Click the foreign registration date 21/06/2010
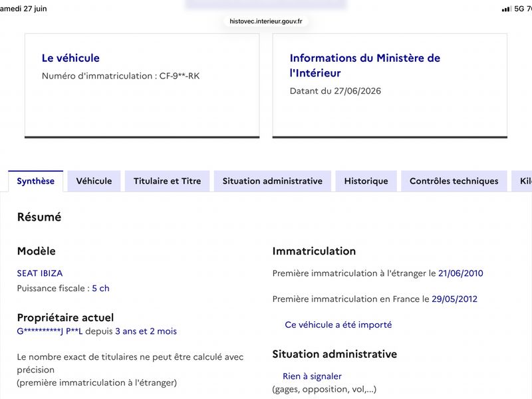The height and width of the screenshot is (399, 532). (461, 273)
